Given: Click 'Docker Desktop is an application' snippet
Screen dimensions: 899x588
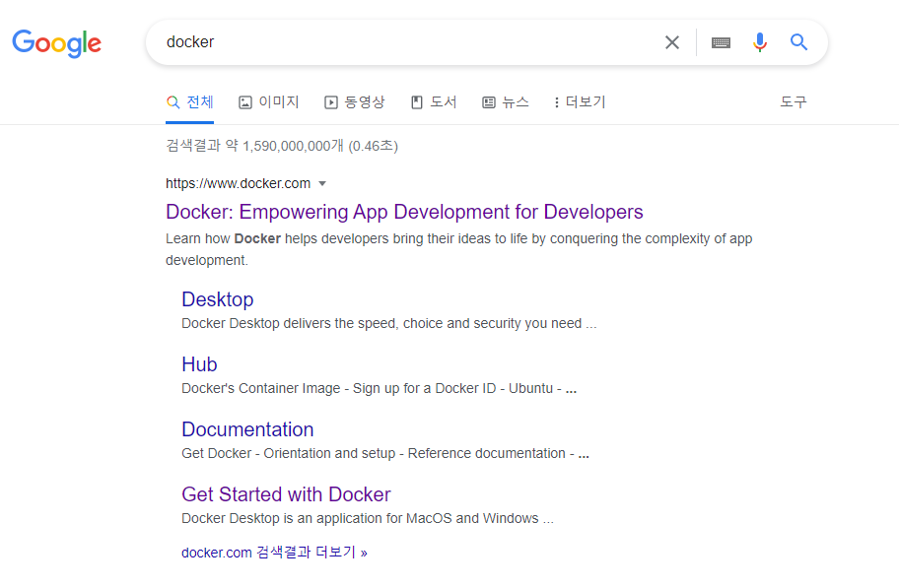Looking at the screenshot, I should (368, 519).
